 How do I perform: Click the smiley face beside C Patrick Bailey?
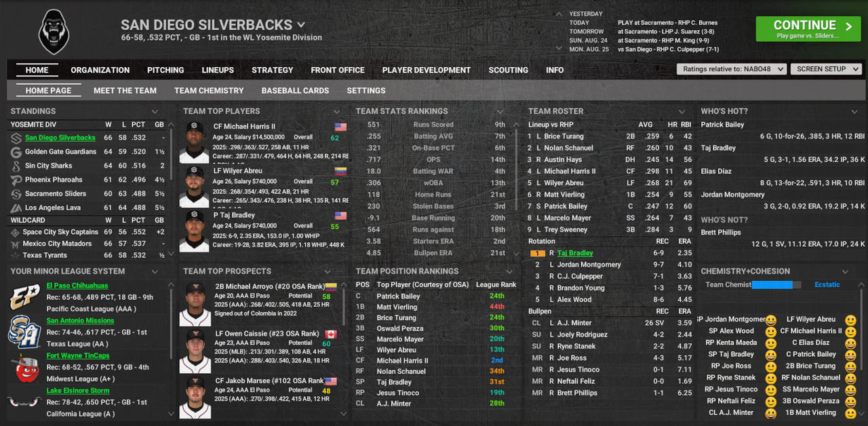coord(850,355)
